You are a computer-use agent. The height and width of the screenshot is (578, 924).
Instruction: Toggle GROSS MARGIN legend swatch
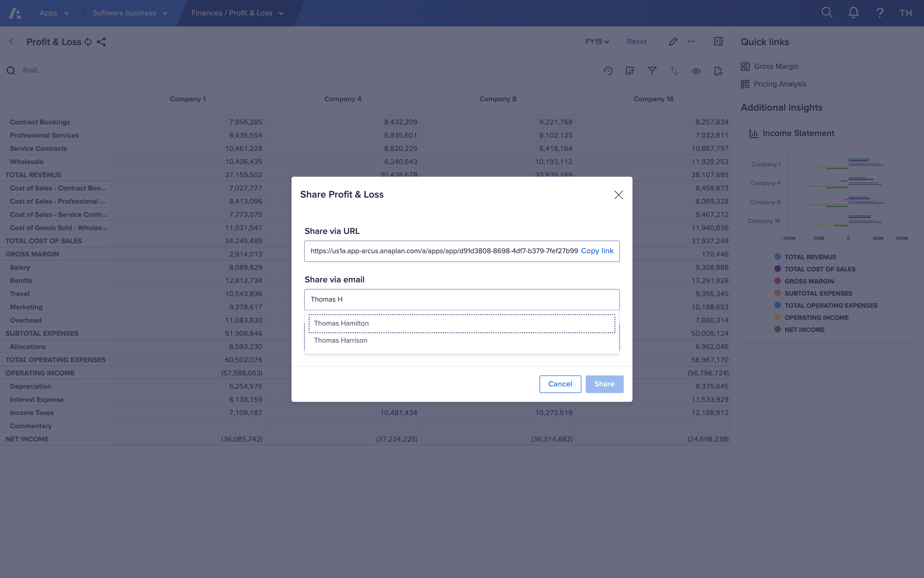pyautogui.click(x=777, y=281)
